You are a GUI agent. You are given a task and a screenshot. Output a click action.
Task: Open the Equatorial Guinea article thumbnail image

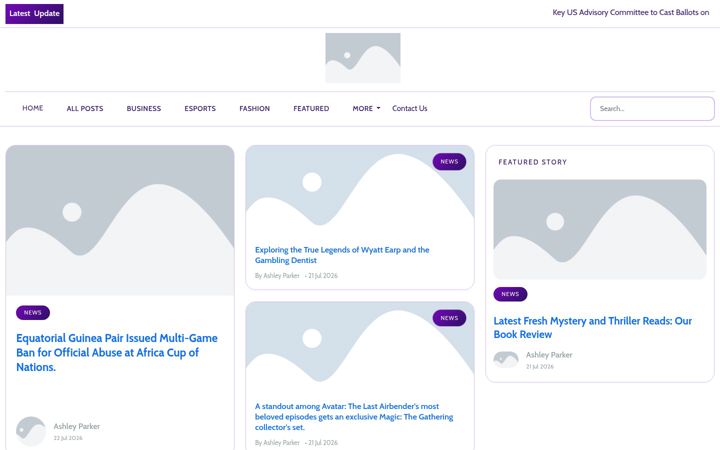tap(120, 220)
